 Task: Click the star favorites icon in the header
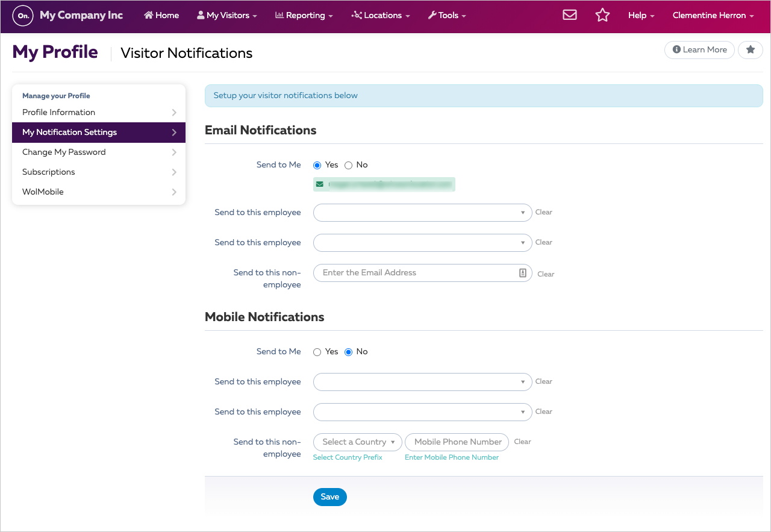coord(602,14)
